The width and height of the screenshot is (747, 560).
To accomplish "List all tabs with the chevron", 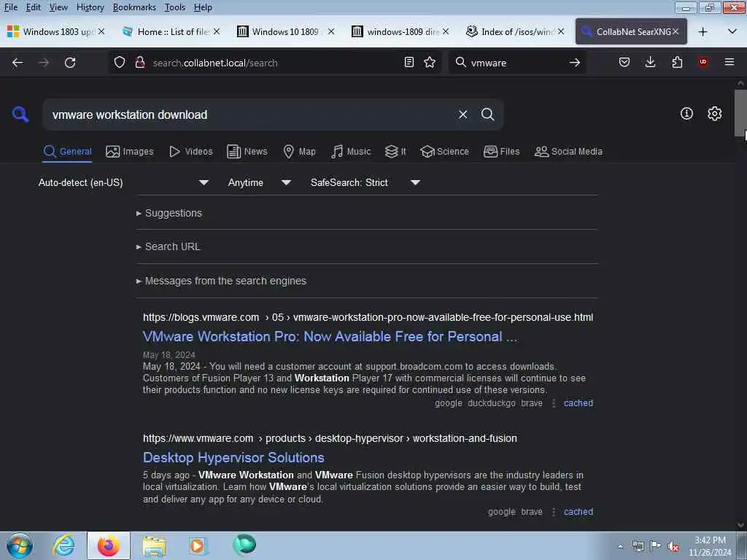I will [x=732, y=32].
